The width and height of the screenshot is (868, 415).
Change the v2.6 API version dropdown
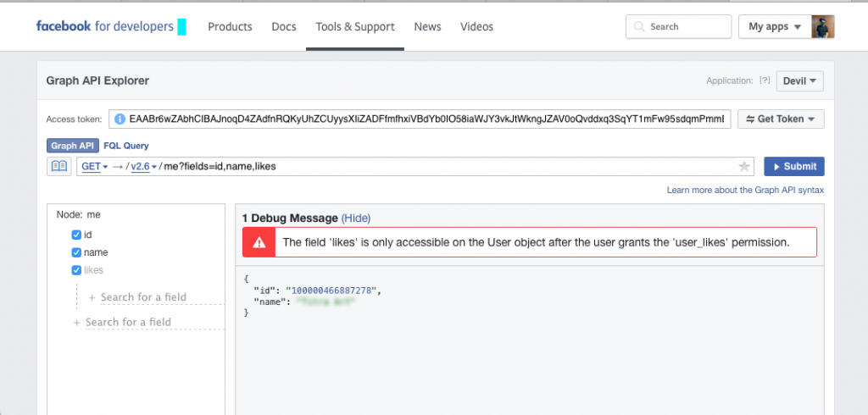pos(144,167)
